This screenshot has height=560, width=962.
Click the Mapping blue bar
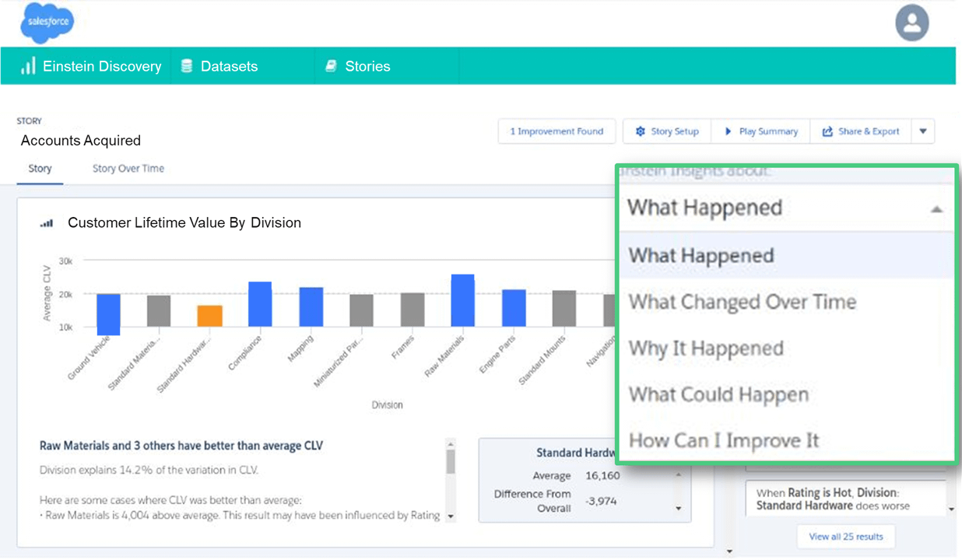[311, 307]
